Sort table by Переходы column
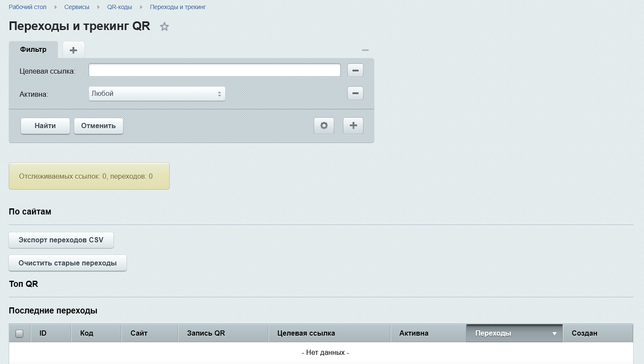The image size is (644, 364). 514,333
